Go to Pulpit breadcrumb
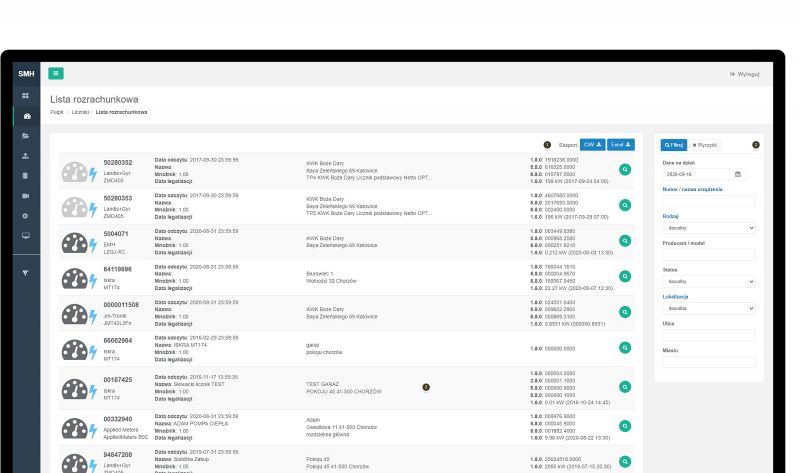The image size is (800, 473). [x=57, y=112]
